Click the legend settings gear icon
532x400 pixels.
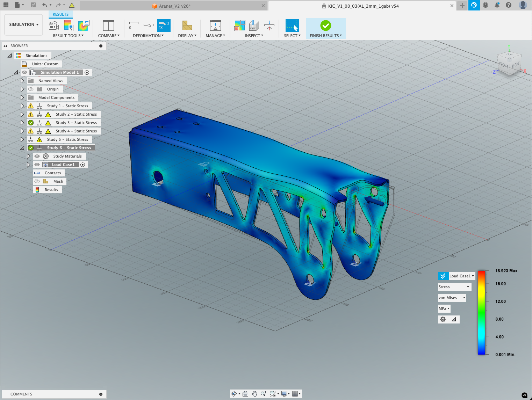443,319
